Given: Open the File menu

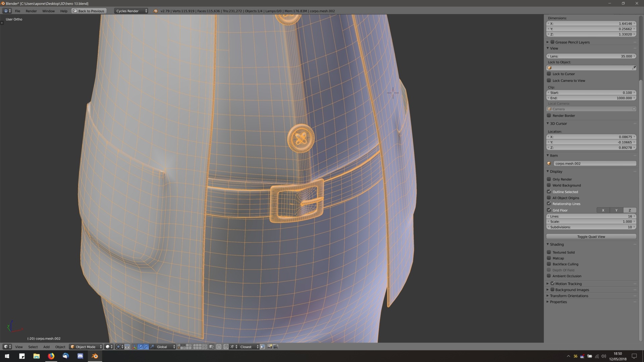Looking at the screenshot, I should click(17, 11).
